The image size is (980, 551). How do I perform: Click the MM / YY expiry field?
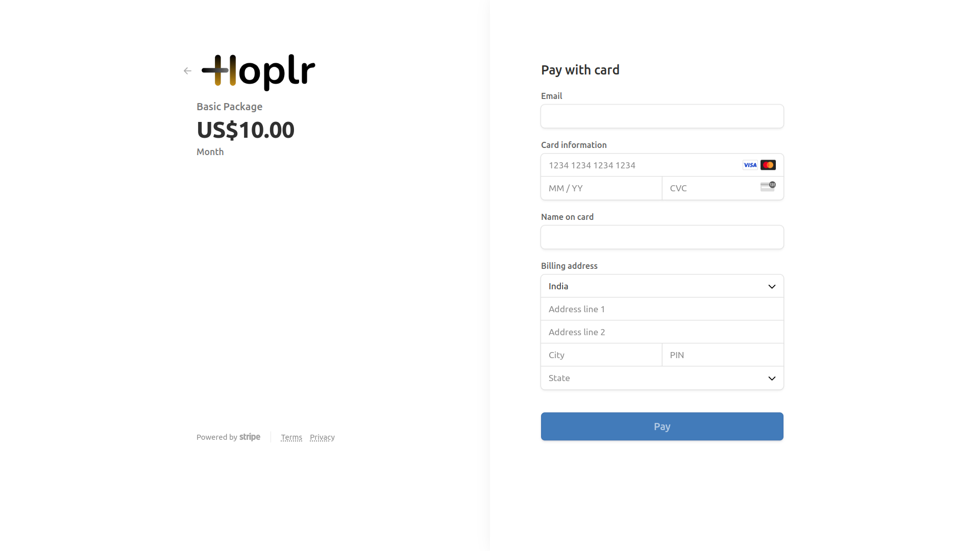pos(601,188)
